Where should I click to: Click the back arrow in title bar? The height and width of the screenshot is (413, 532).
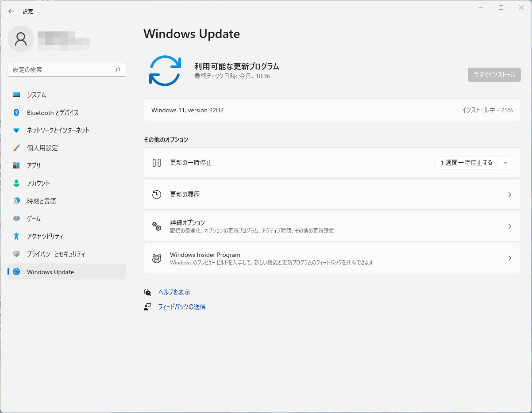tap(11, 11)
